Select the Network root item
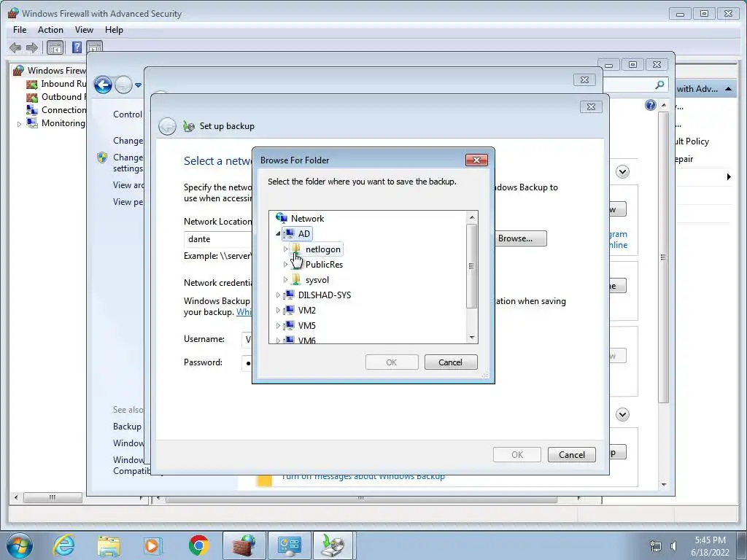Image resolution: width=747 pixels, height=560 pixels. (307, 219)
